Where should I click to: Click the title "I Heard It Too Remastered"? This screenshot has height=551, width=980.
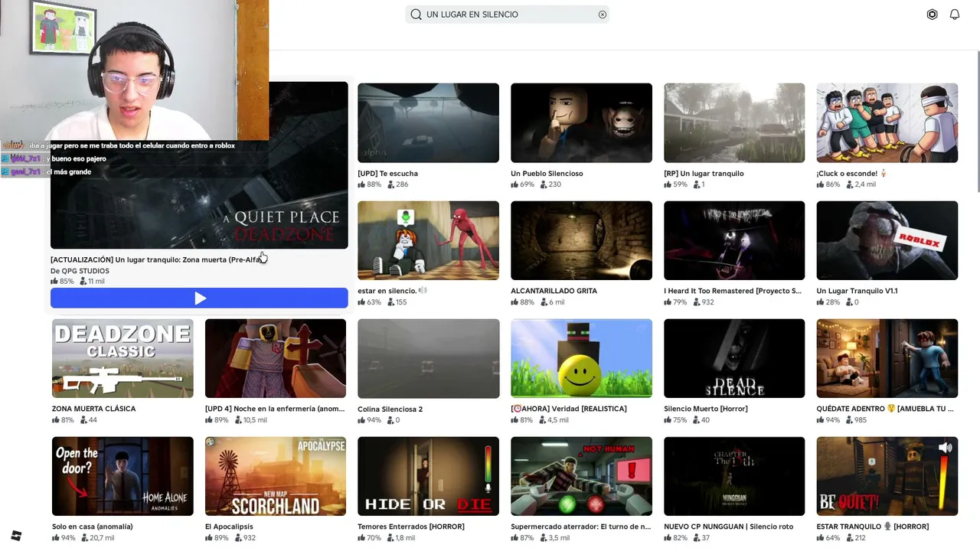coord(733,291)
